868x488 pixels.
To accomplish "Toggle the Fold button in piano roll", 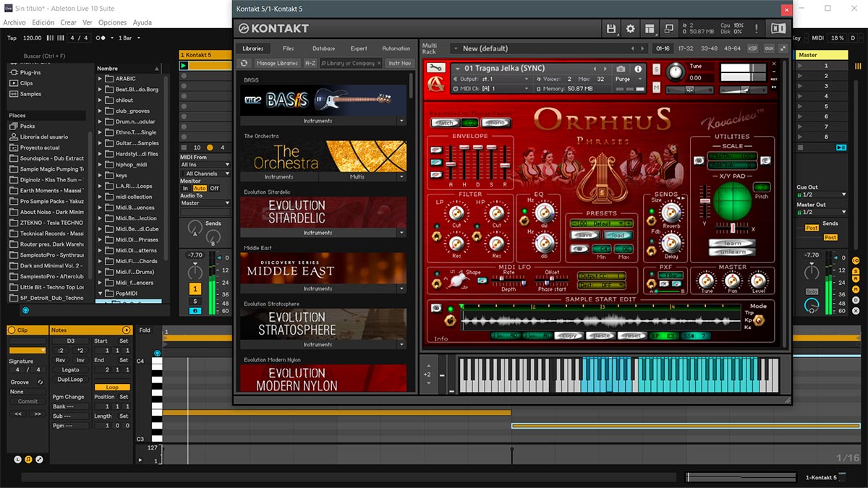I will (x=145, y=330).
